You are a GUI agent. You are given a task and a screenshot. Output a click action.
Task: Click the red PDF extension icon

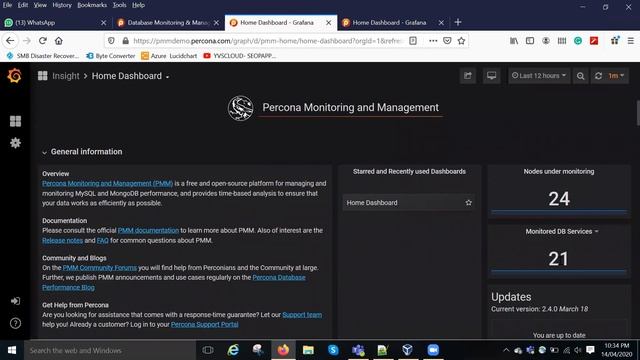[x=594, y=41]
